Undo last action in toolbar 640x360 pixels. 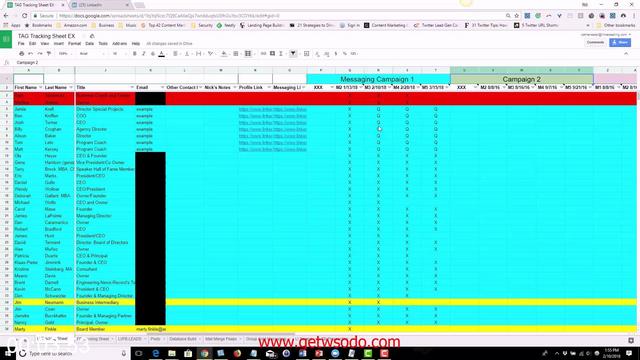pos(31,53)
